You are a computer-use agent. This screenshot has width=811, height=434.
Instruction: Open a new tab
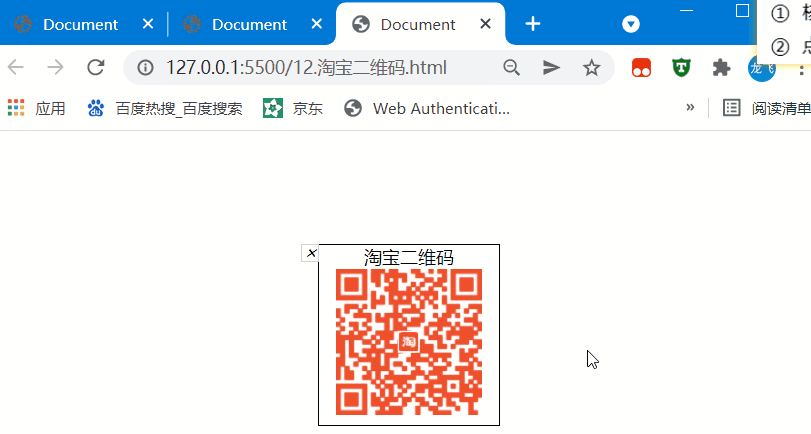[533, 24]
